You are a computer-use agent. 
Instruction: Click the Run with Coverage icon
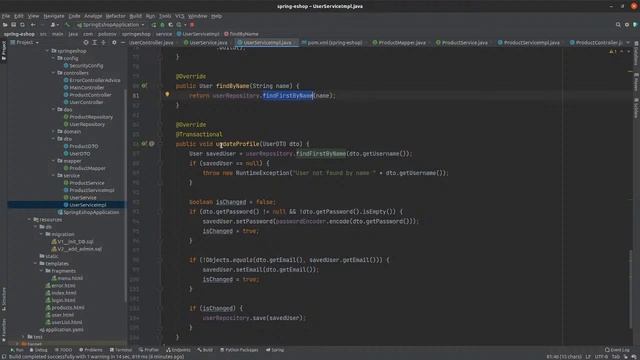[171, 25]
